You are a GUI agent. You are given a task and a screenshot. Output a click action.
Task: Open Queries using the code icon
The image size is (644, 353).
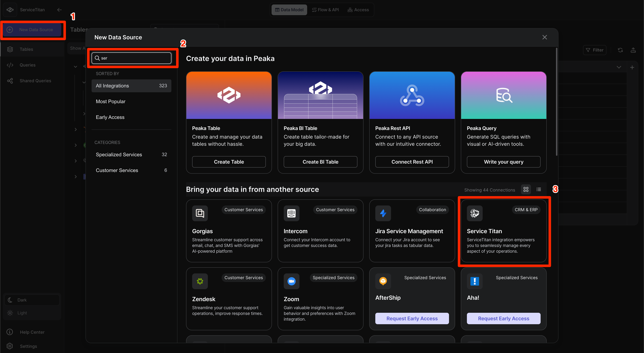[10, 65]
